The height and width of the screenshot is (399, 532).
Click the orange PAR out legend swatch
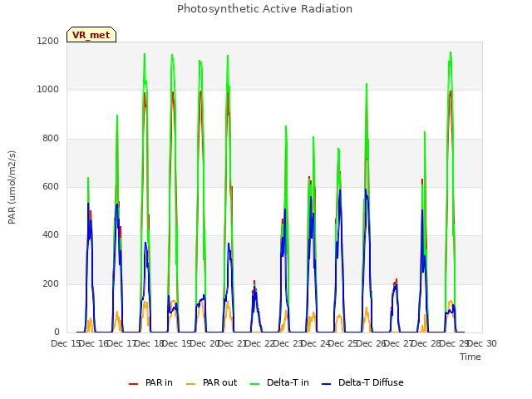(191, 384)
